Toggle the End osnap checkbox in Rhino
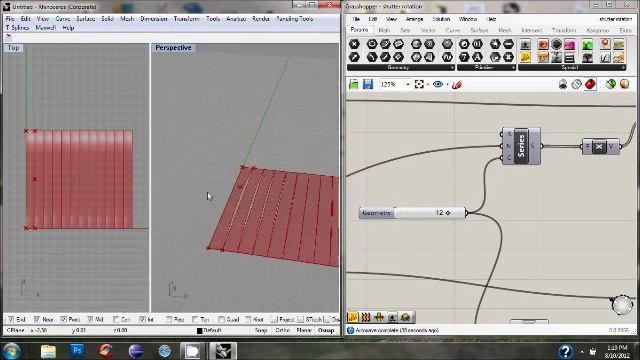 pos(11,319)
